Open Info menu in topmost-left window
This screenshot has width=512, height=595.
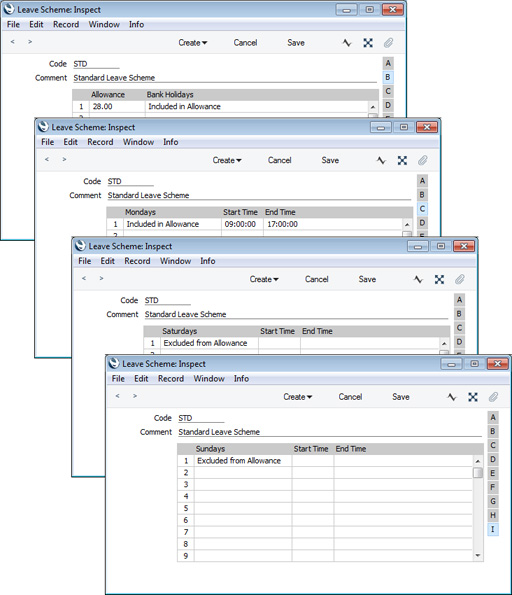coord(136,25)
